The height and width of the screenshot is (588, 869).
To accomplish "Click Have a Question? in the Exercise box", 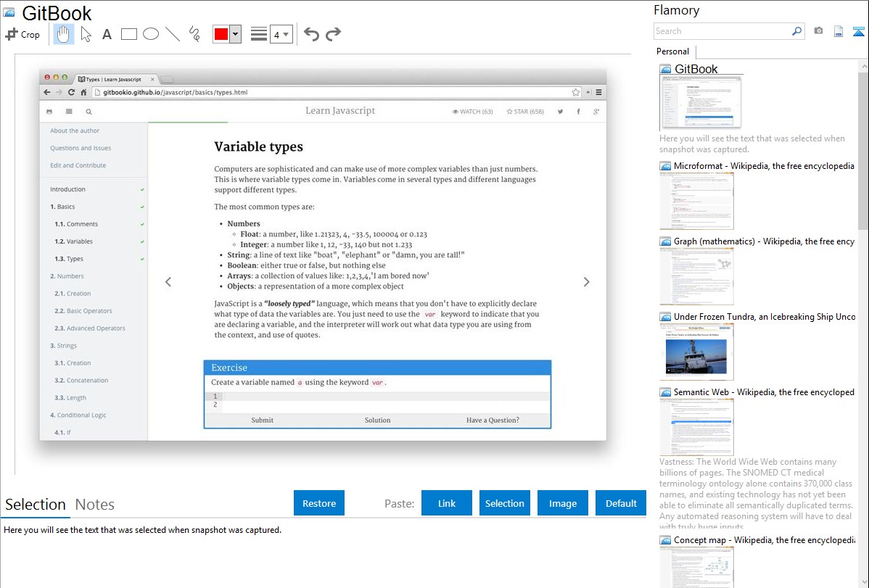I will tap(493, 420).
